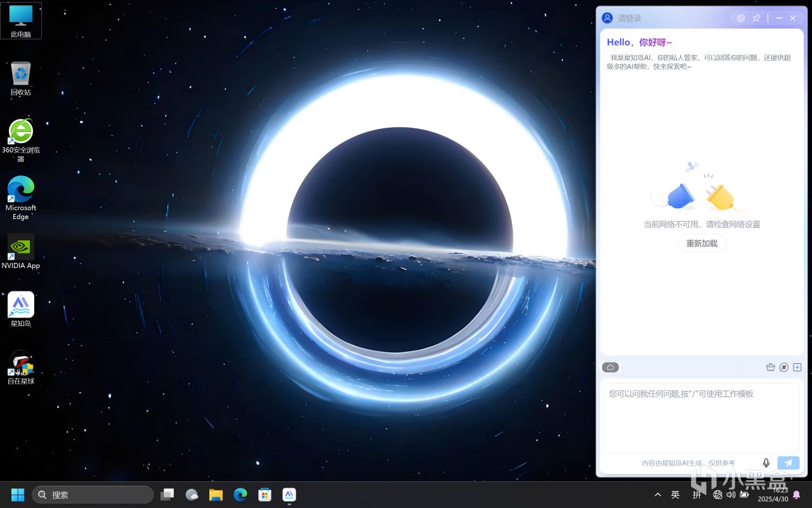Send message with paper plane button

789,463
